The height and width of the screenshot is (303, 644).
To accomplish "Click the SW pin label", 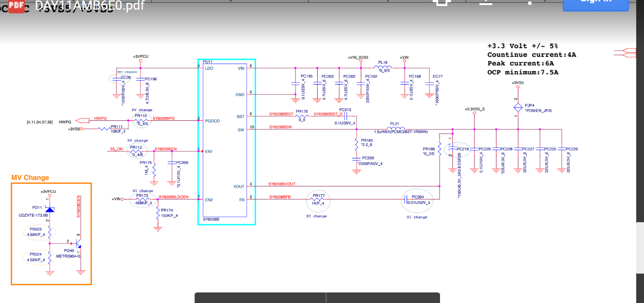I will pyautogui.click(x=241, y=129).
